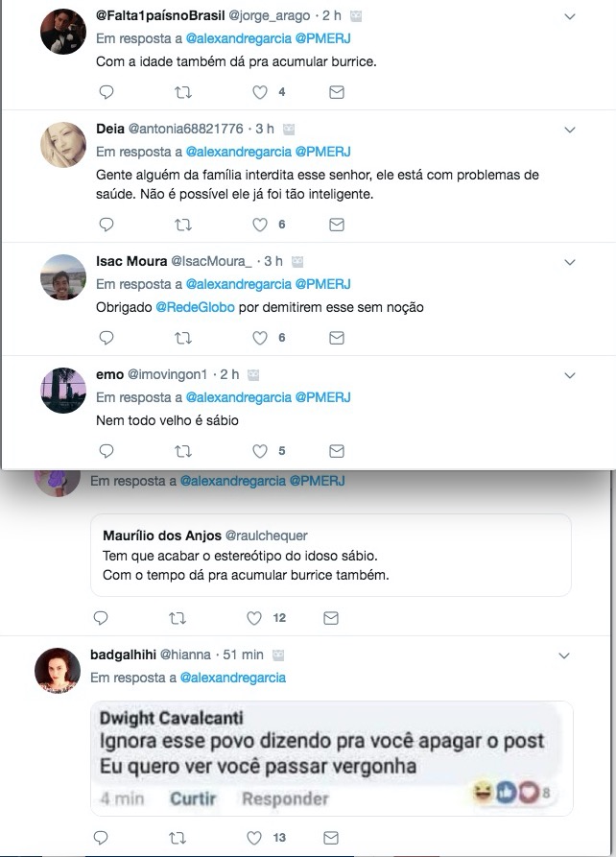Like badgalhihi's tweet with 13 likes
The image size is (616, 857).
[x=254, y=838]
